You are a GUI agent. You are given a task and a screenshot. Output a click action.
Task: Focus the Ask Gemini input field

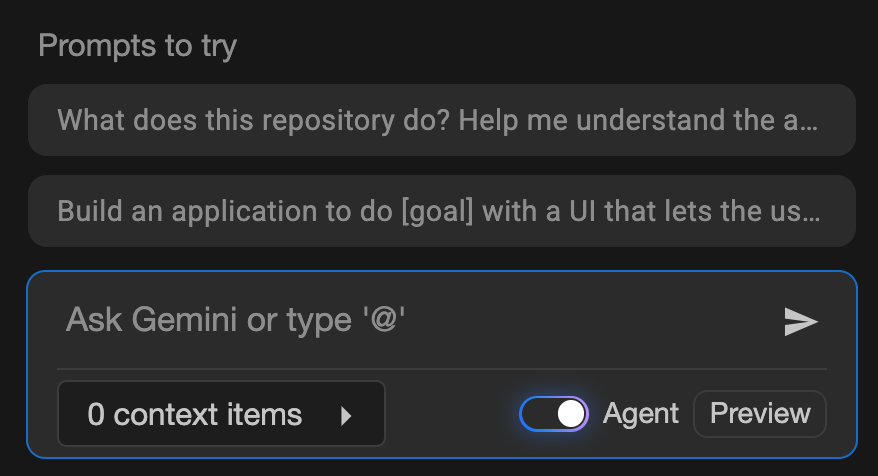coord(400,321)
